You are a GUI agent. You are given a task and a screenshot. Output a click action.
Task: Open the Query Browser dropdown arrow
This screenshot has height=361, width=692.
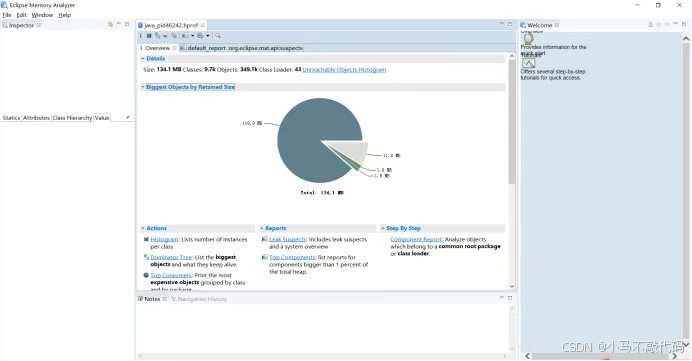click(x=207, y=36)
